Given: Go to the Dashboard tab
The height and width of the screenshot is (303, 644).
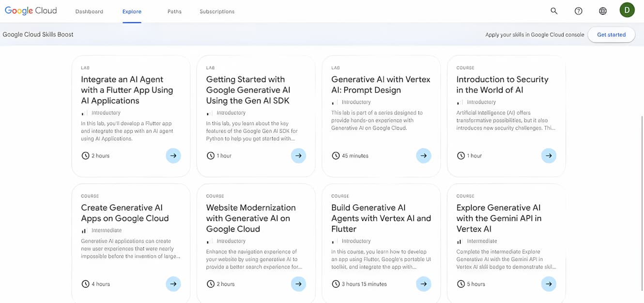Looking at the screenshot, I should pos(89,12).
